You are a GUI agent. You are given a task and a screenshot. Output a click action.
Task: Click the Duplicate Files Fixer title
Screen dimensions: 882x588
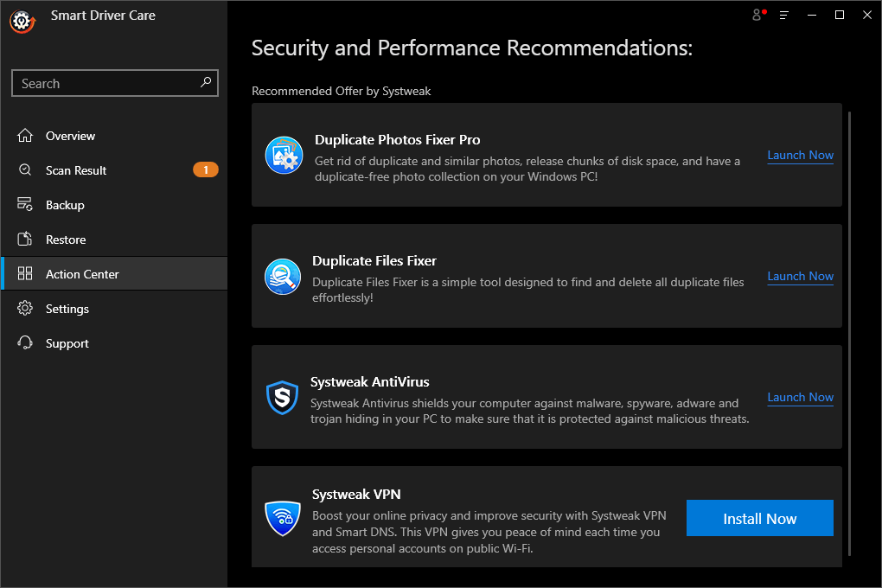(374, 260)
